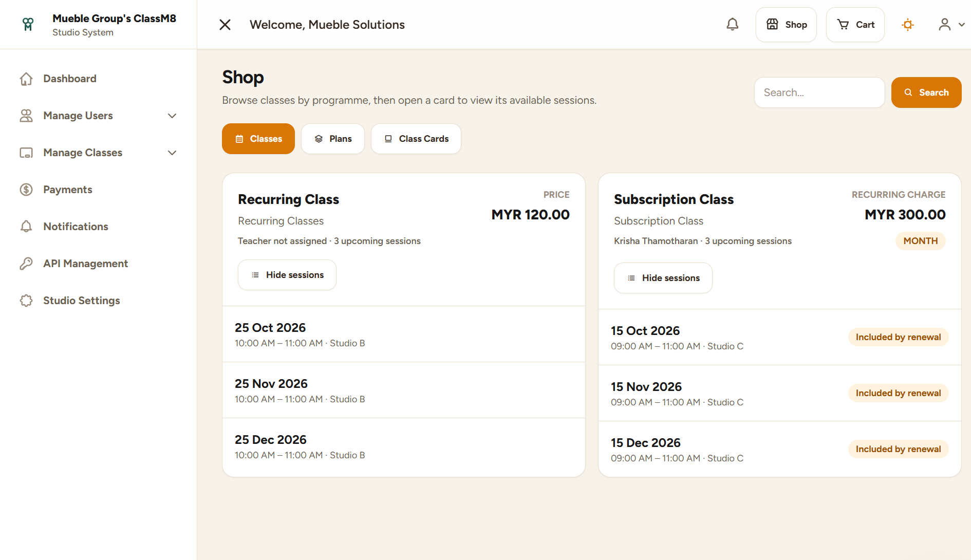971x560 pixels.
Task: Click the Manage Classes screen icon
Action: [26, 153]
